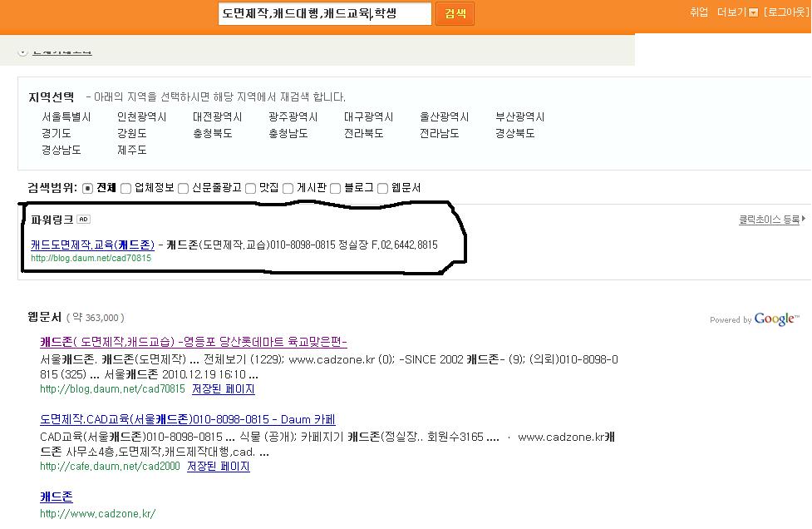Viewport: 812px width, 529px height.
Task: Select region 경기도
Action: point(57,134)
